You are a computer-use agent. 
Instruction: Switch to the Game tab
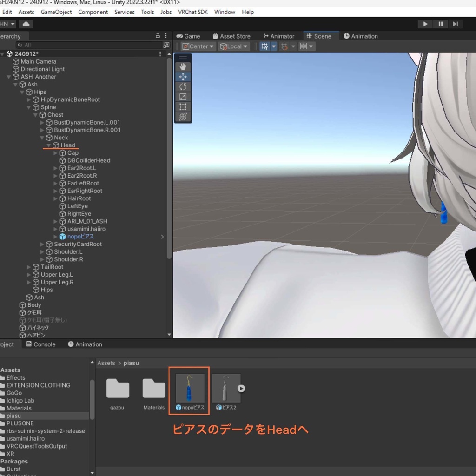click(x=191, y=36)
